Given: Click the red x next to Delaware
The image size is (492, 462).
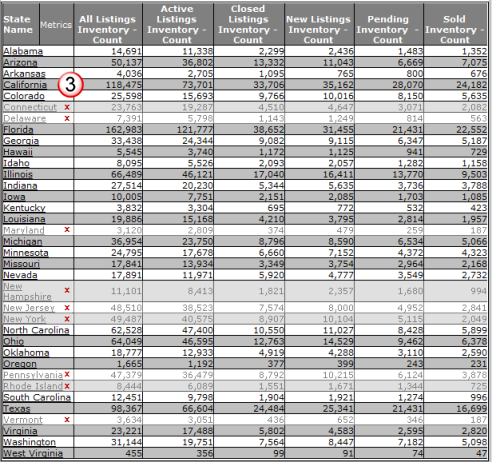Looking at the screenshot, I should point(67,118).
